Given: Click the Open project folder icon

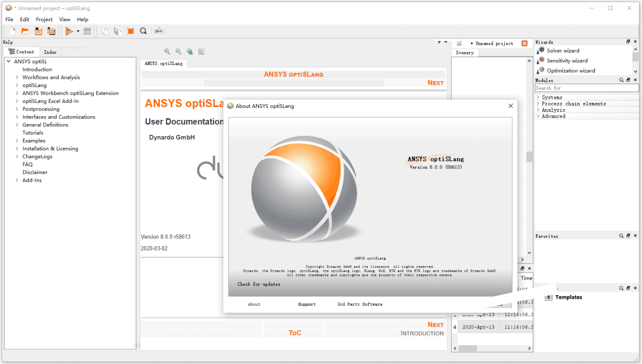Looking at the screenshot, I should pos(25,31).
